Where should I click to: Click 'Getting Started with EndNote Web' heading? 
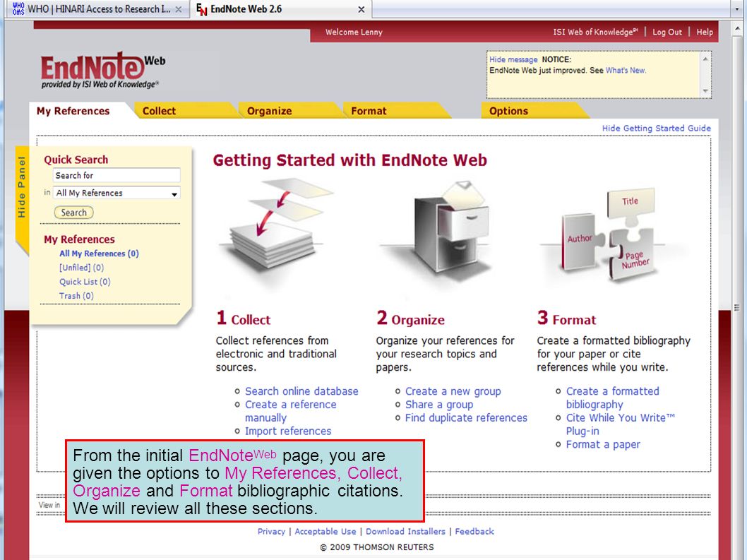(350, 160)
